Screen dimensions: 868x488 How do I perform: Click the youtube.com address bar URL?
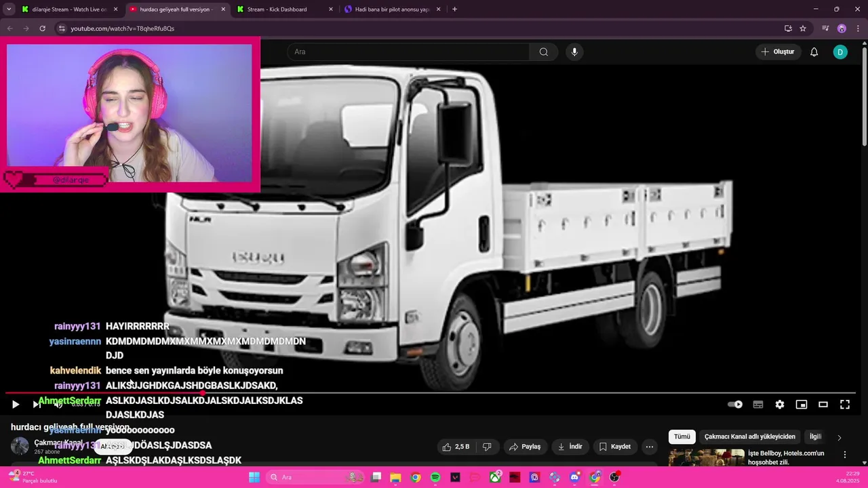pos(123,28)
